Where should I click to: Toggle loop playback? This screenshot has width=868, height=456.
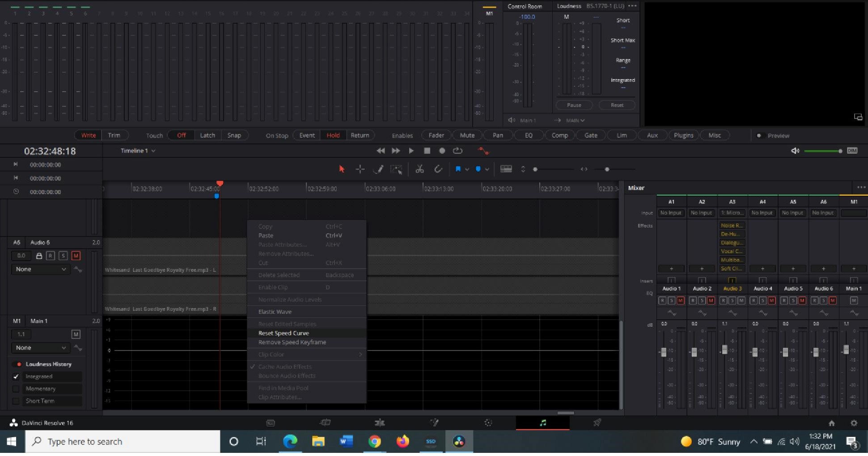[x=457, y=151]
